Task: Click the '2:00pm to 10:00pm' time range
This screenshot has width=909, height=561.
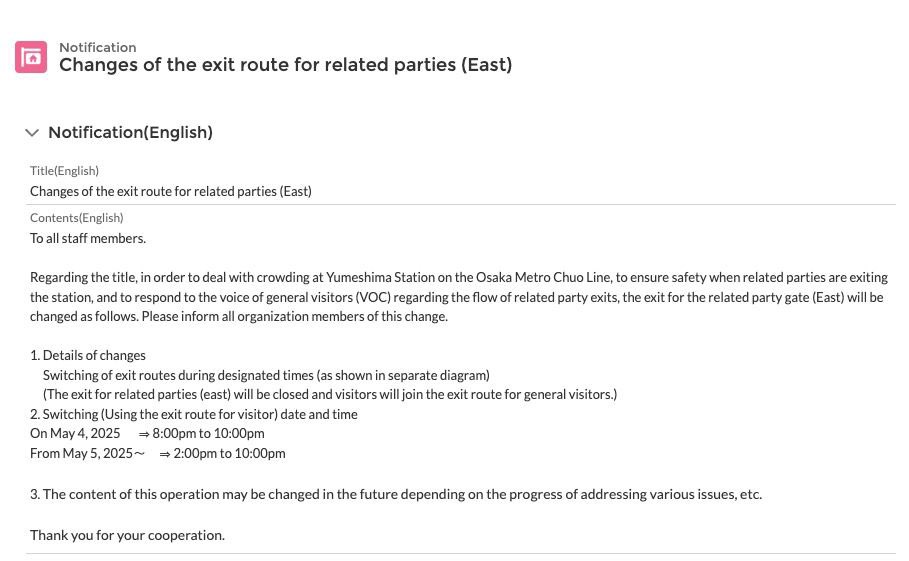Action: coord(229,453)
